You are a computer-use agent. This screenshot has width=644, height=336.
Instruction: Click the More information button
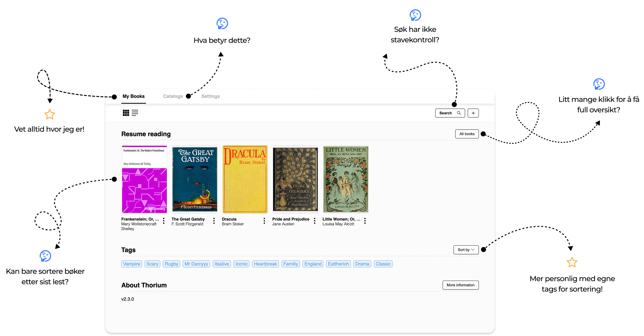coord(460,285)
